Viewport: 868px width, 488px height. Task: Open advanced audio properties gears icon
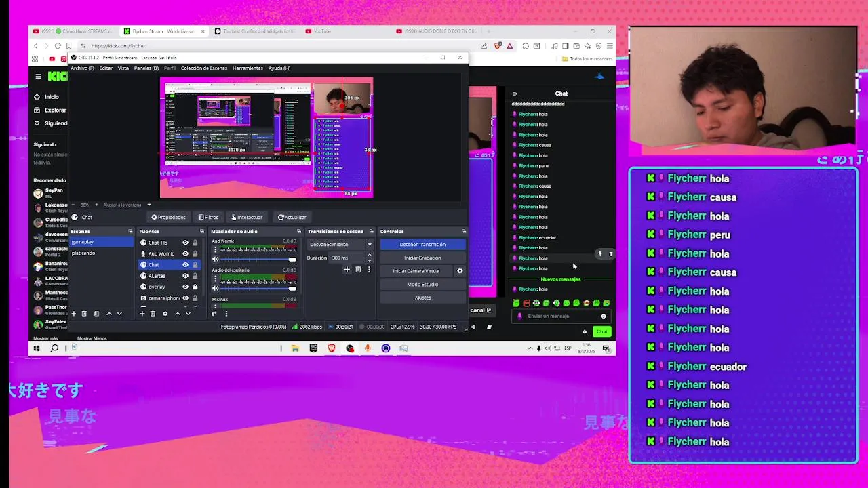coord(214,314)
